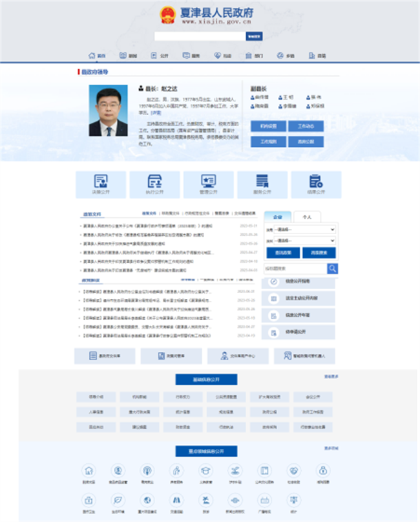Select the 企业 tab
The width and height of the screenshot is (420, 522).
click(x=278, y=217)
